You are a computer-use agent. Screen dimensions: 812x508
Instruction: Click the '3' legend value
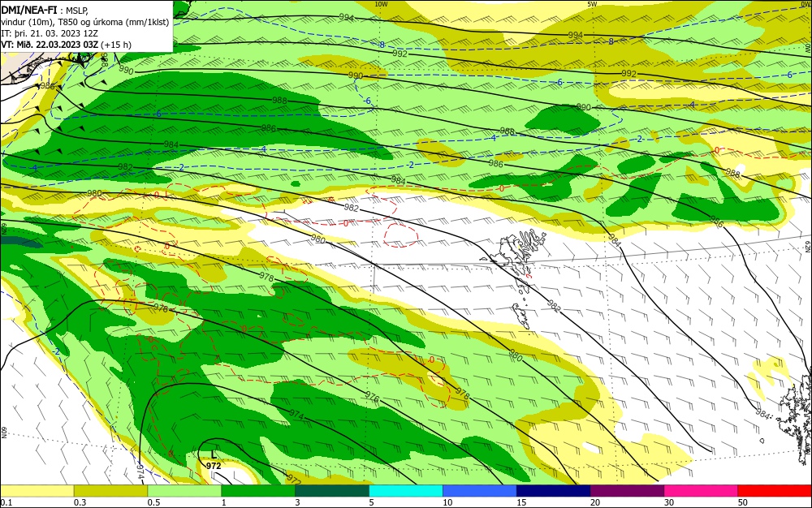[x=298, y=502]
